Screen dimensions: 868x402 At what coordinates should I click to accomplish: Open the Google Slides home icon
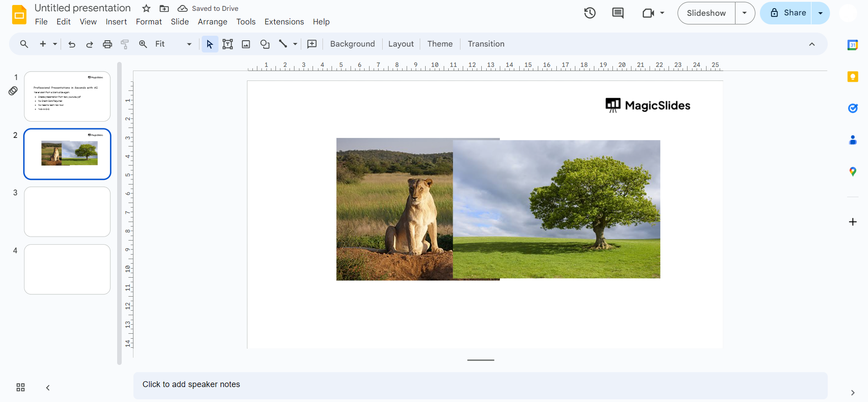click(19, 14)
